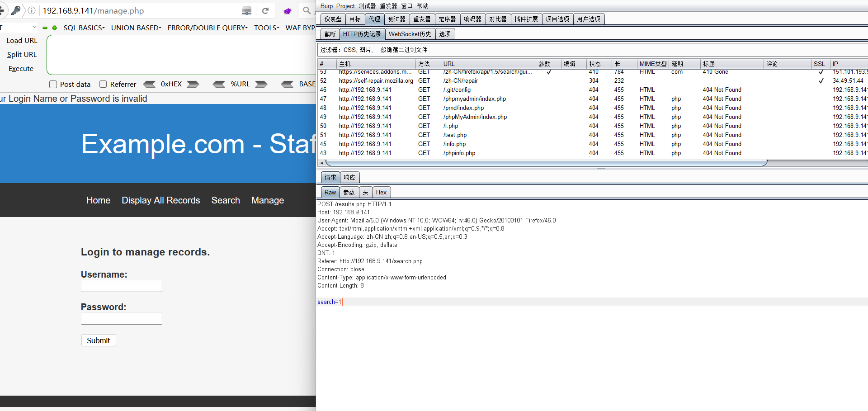Click the search=1 request body line
The width and height of the screenshot is (868, 411).
(x=592, y=302)
